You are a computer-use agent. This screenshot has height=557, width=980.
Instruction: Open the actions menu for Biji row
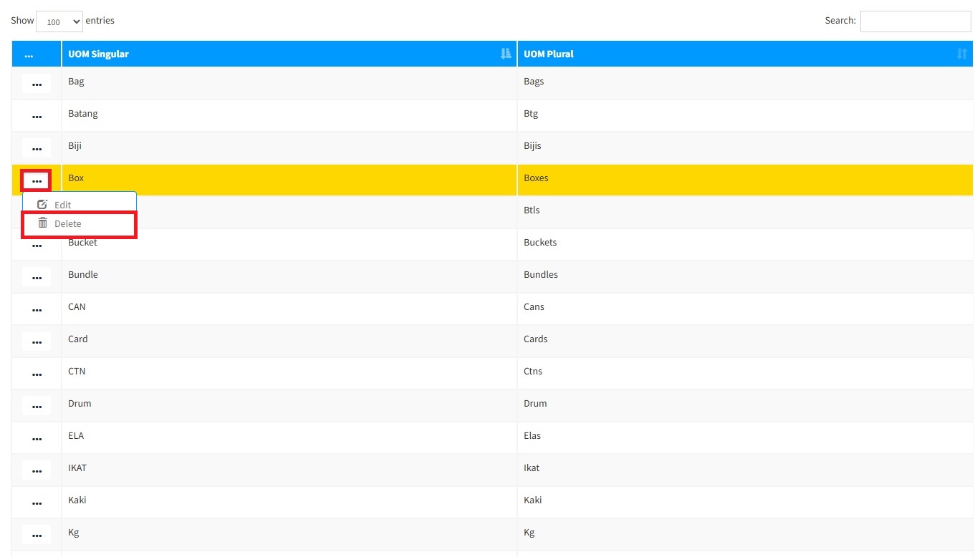click(37, 148)
